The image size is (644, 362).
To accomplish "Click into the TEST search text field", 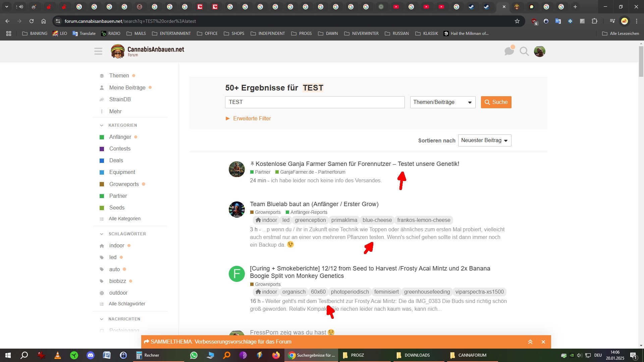I will pyautogui.click(x=314, y=102).
